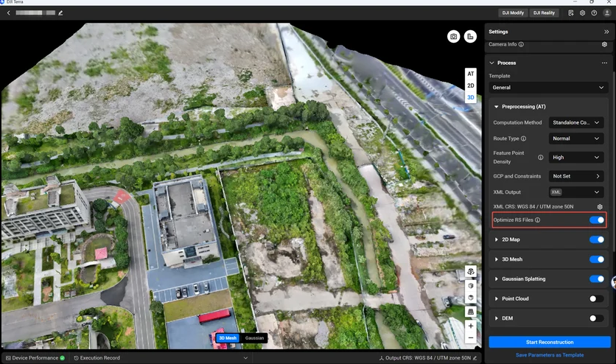616x364 pixels.
Task: Collapse the Process section chevron
Action: pos(492,63)
